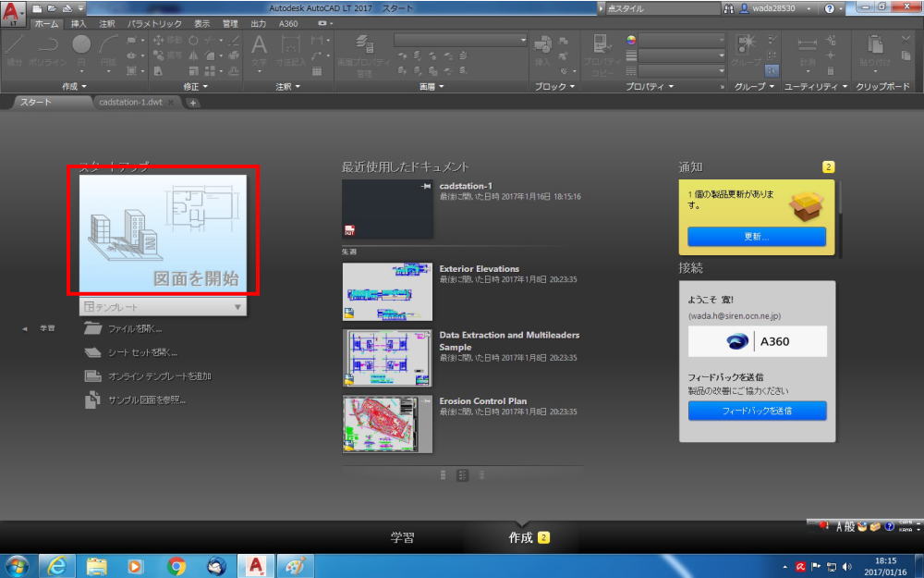Select the Line (線分) tool

tap(14, 50)
